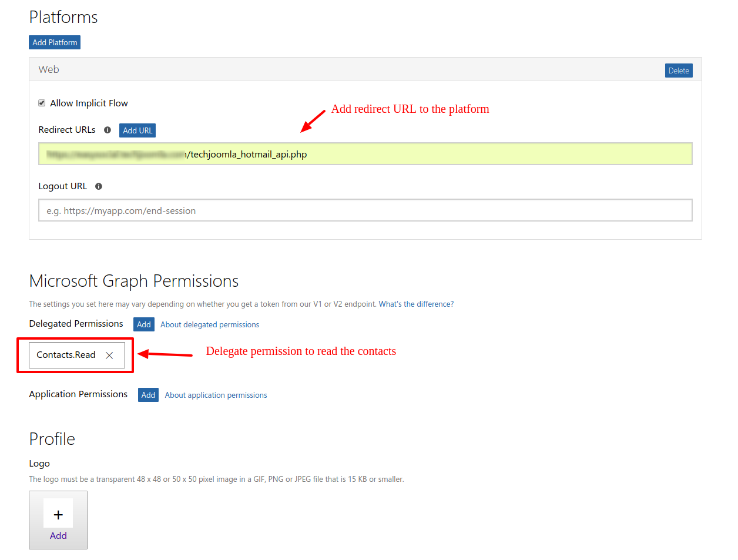Open the About delegated permissions link

pos(210,324)
